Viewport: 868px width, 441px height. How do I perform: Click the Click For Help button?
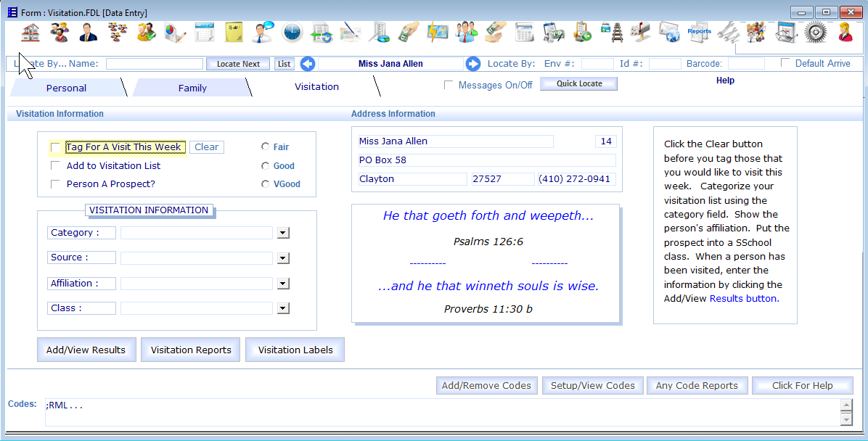802,386
